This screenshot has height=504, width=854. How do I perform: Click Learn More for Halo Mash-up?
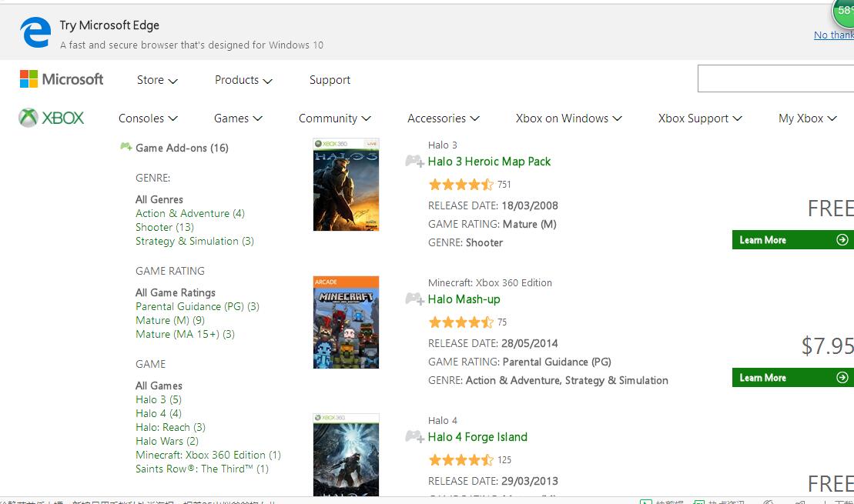pyautogui.click(x=793, y=378)
